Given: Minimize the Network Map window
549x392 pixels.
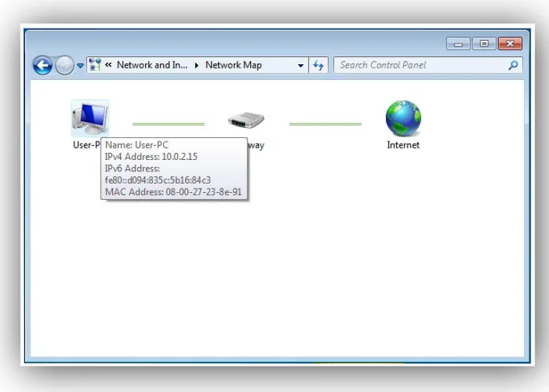Looking at the screenshot, I should (458, 44).
